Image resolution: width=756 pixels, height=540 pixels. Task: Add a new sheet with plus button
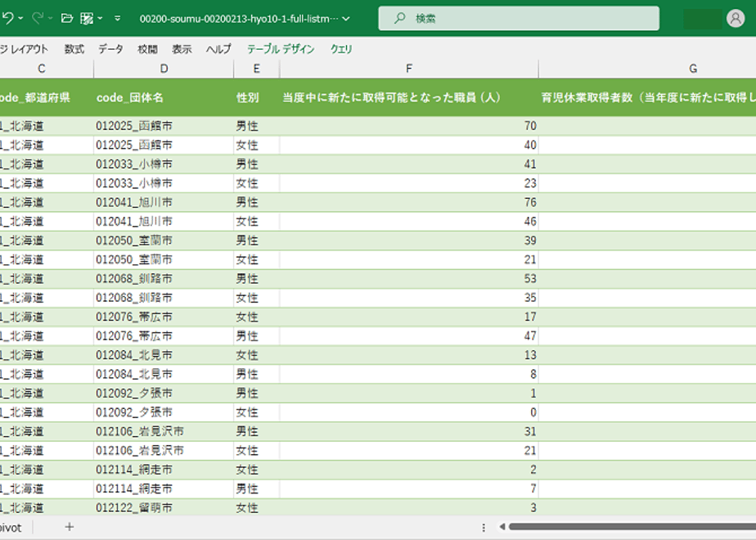click(70, 527)
